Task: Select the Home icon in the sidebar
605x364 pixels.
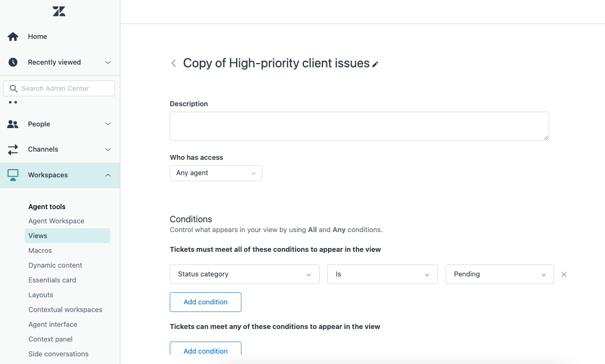Action: click(13, 36)
